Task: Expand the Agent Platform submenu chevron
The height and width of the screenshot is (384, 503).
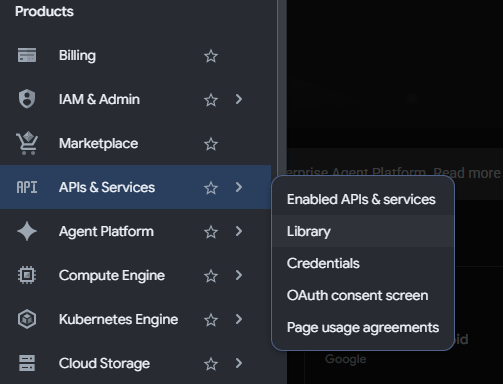Action: click(x=239, y=231)
